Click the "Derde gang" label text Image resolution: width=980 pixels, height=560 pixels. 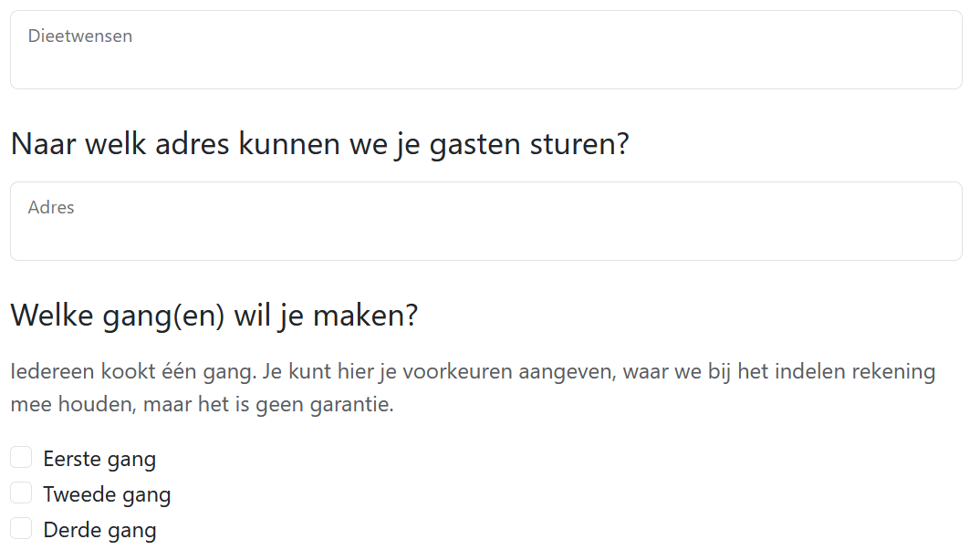99,530
